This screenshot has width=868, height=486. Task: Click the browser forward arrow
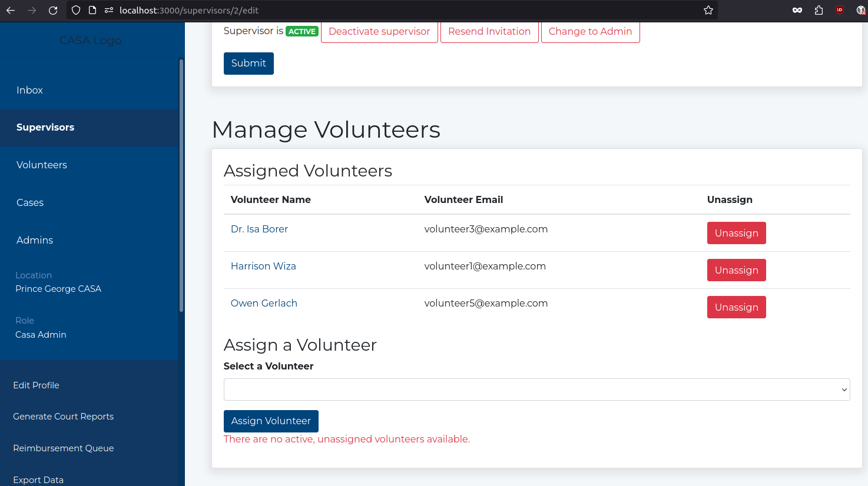click(x=32, y=10)
